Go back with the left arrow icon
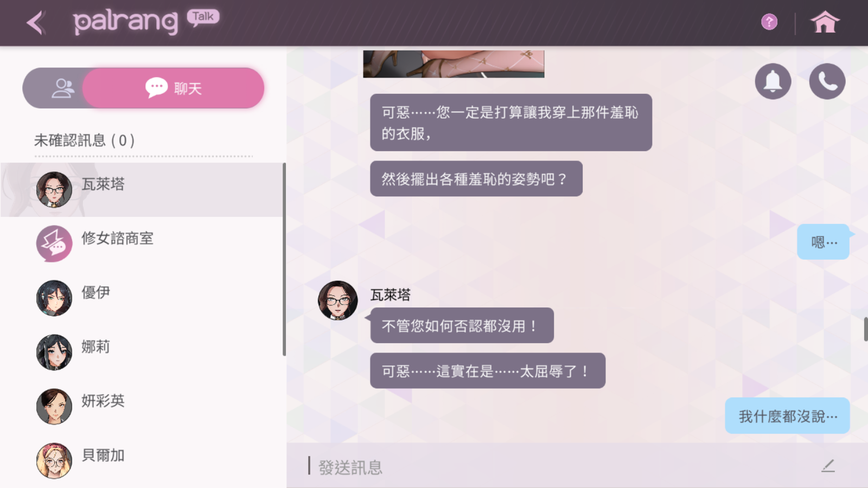The height and width of the screenshot is (488, 868). [x=35, y=23]
